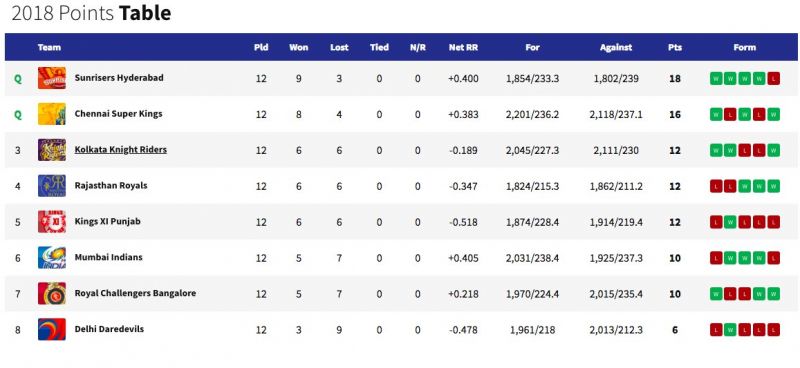Screen dimensions: 800x368
Task: Sort by the Won column header
Action: pos(298,47)
